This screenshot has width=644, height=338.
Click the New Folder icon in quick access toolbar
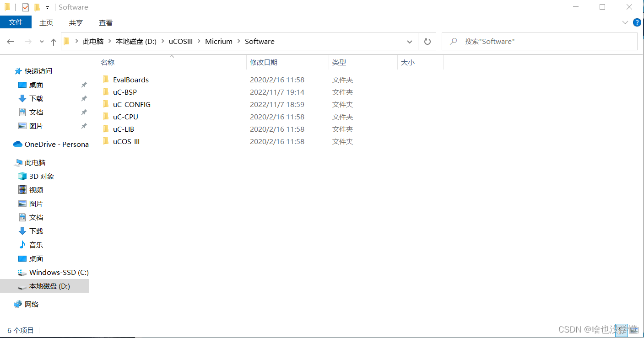(37, 7)
